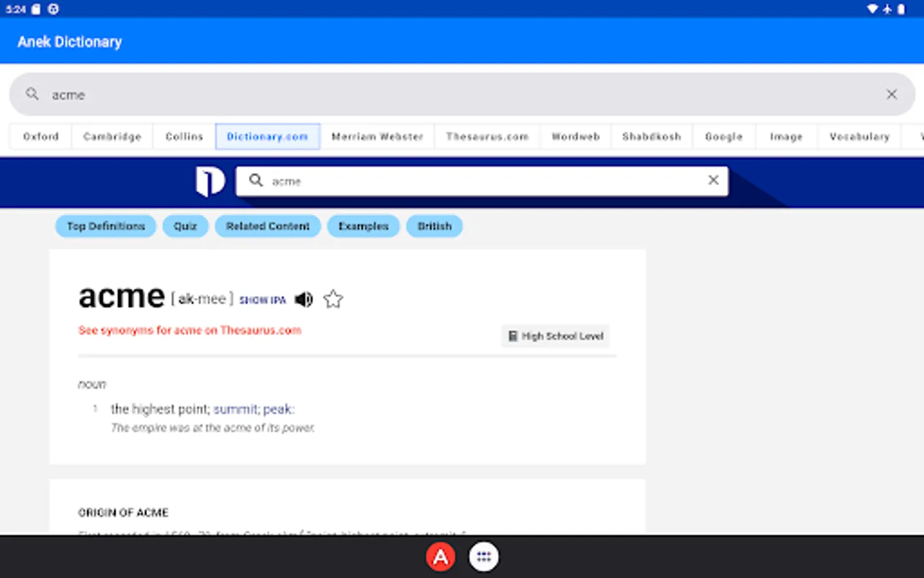Focus the top app search field
Viewport: 924px width, 578px height.
(462, 94)
